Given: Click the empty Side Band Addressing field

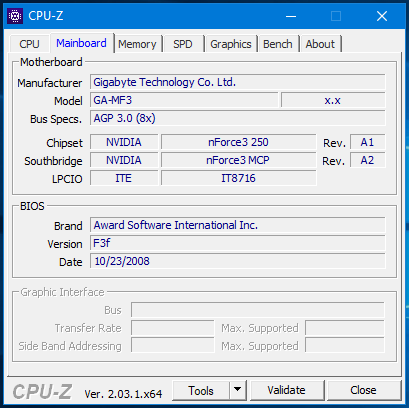Looking at the screenshot, I should click(x=173, y=345).
